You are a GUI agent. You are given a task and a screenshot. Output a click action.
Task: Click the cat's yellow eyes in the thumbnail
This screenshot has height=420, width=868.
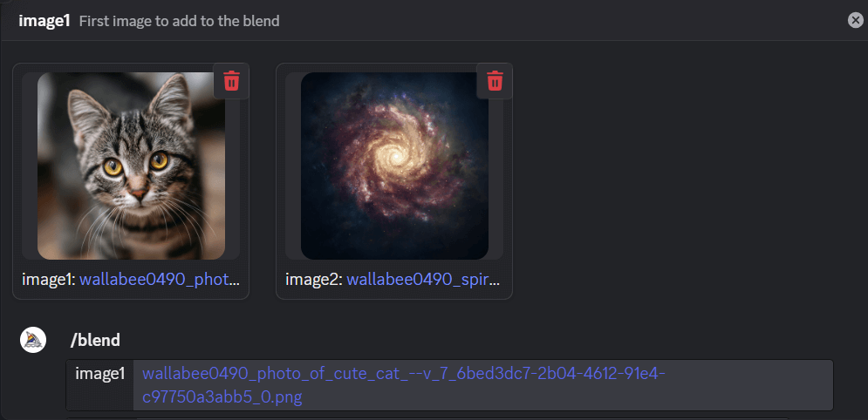[135, 164]
